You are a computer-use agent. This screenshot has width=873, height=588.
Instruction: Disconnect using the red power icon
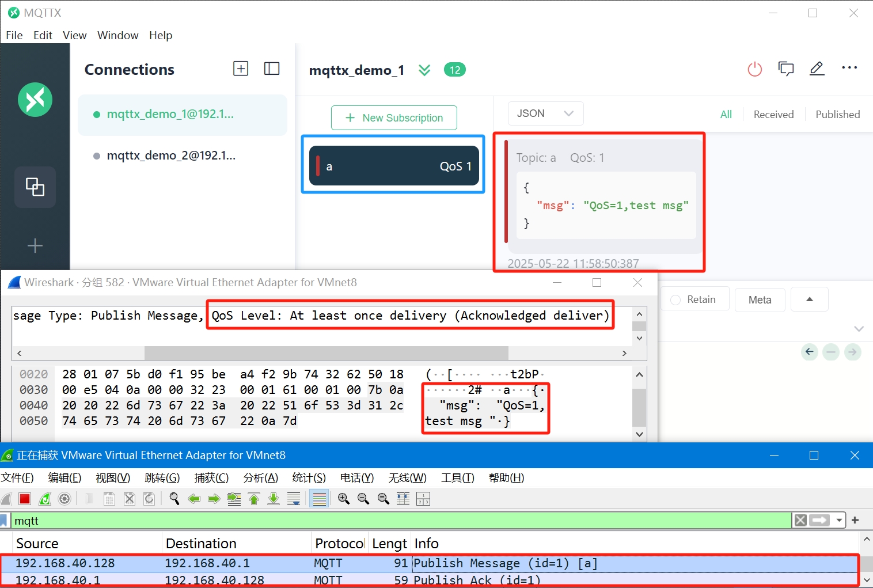[x=754, y=69]
